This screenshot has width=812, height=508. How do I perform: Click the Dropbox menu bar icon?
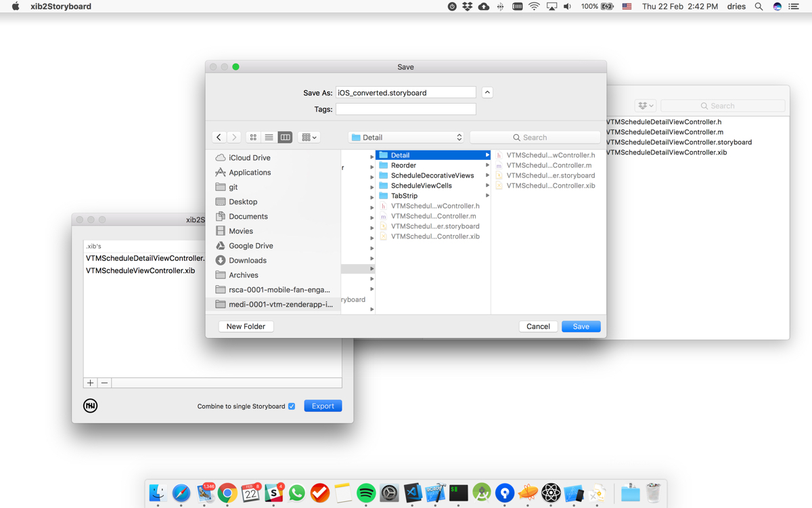(x=468, y=6)
